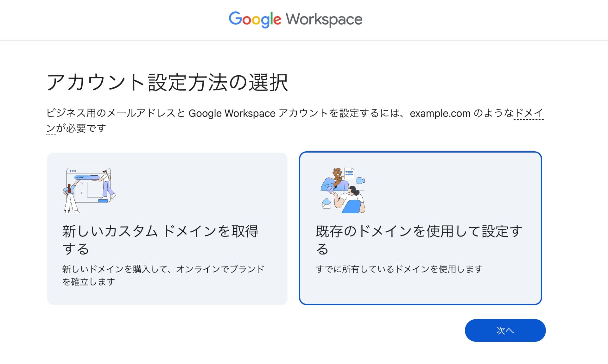Click the 次へ button
608x364 pixels.
[x=505, y=330]
